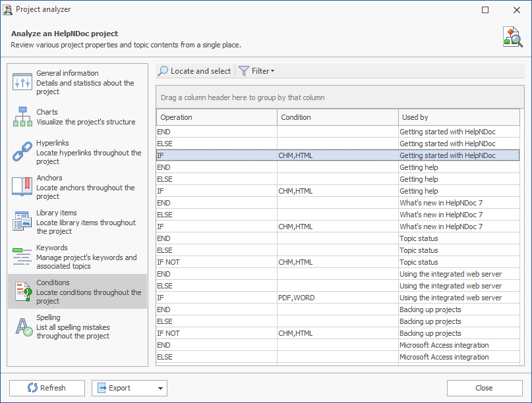The height and width of the screenshot is (403, 532).
Task: Click the Refresh arrows icon
Action: click(32, 388)
